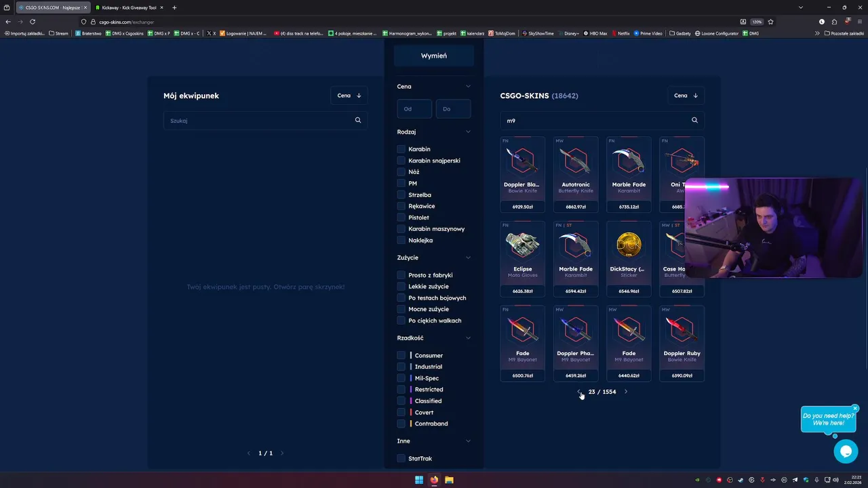Open File Explorer from the taskbar
Screen dimensions: 868x488
pos(449,480)
